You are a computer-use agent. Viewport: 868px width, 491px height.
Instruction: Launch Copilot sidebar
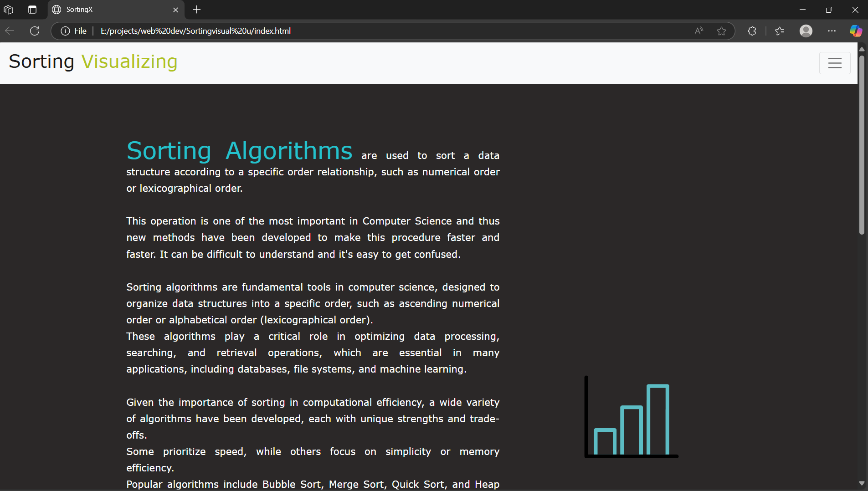pos(856,31)
